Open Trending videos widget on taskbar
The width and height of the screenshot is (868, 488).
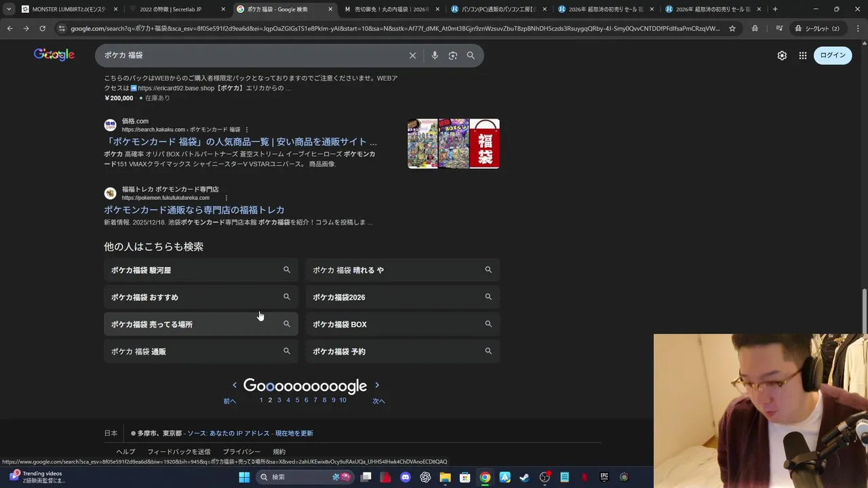click(37, 477)
